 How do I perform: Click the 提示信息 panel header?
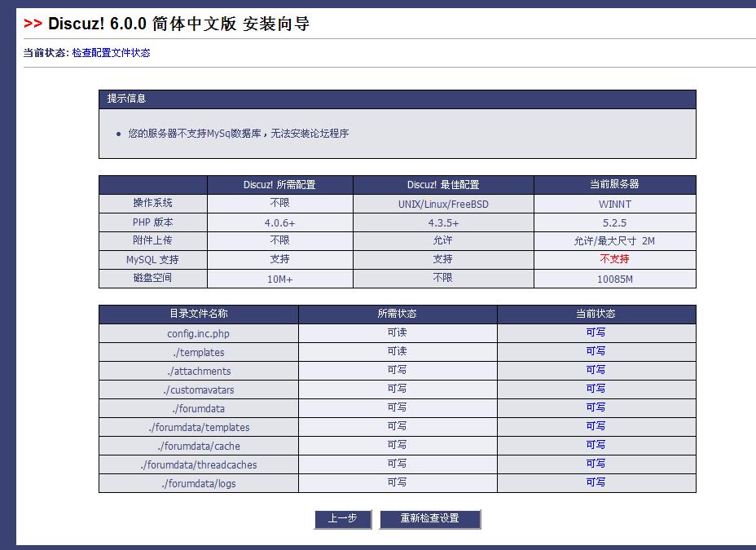pos(398,99)
